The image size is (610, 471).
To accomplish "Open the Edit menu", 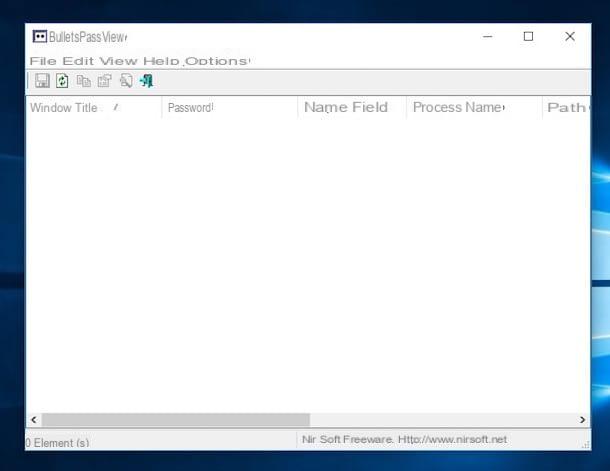I will [78, 61].
